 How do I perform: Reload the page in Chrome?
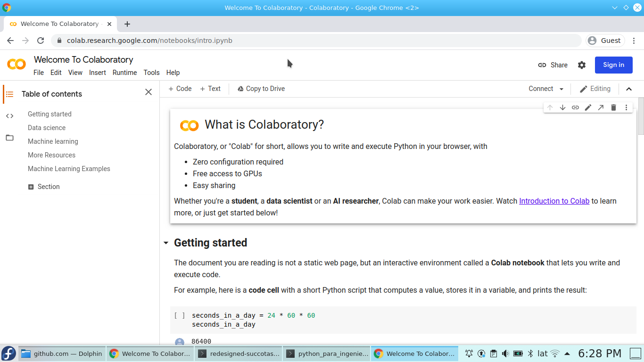point(41,41)
